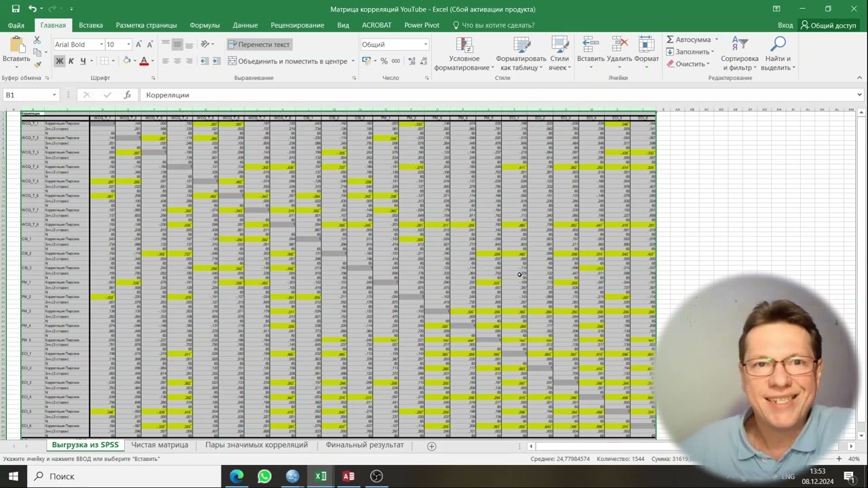The height and width of the screenshot is (488, 868).
Task: Switch to the Power Pivot tab
Action: pos(422,25)
